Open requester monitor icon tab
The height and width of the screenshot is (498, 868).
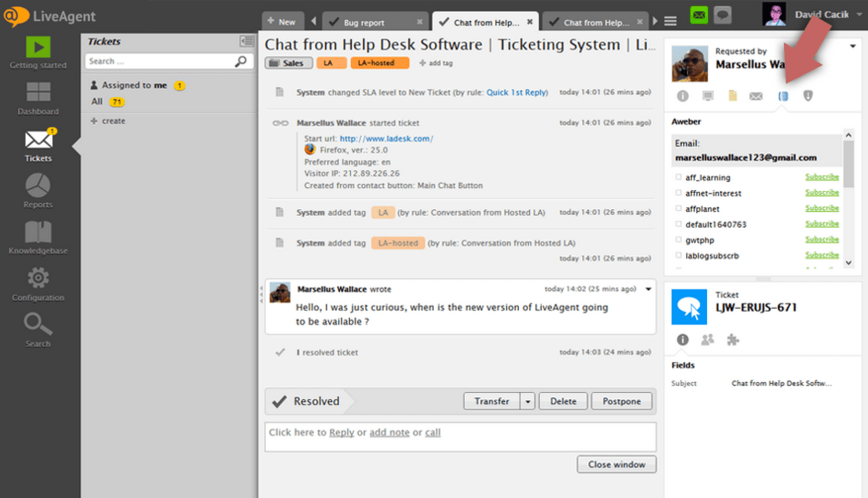[708, 96]
